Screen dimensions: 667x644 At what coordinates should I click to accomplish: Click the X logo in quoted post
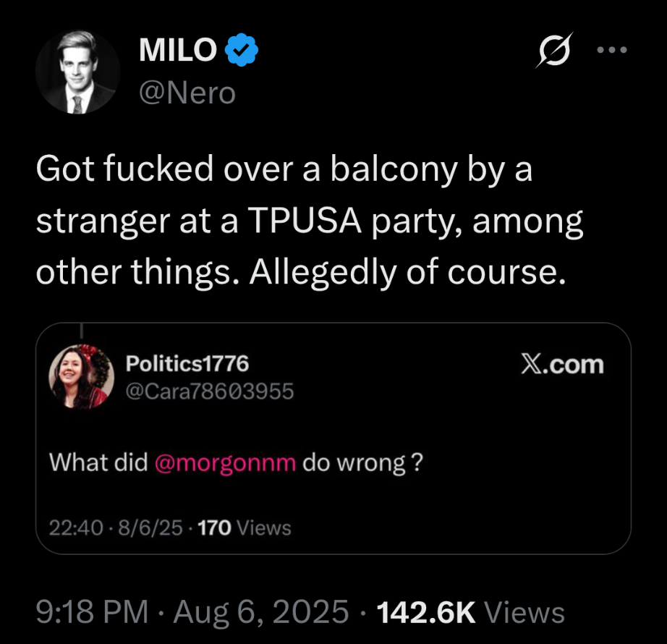[x=534, y=365]
